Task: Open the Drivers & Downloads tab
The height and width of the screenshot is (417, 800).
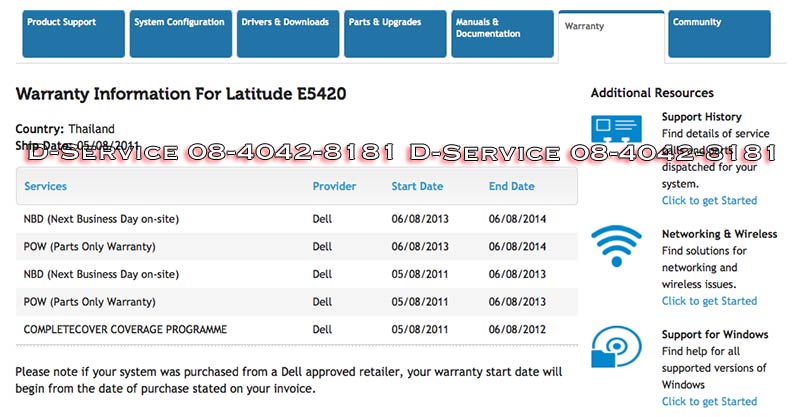Action: tap(288, 34)
